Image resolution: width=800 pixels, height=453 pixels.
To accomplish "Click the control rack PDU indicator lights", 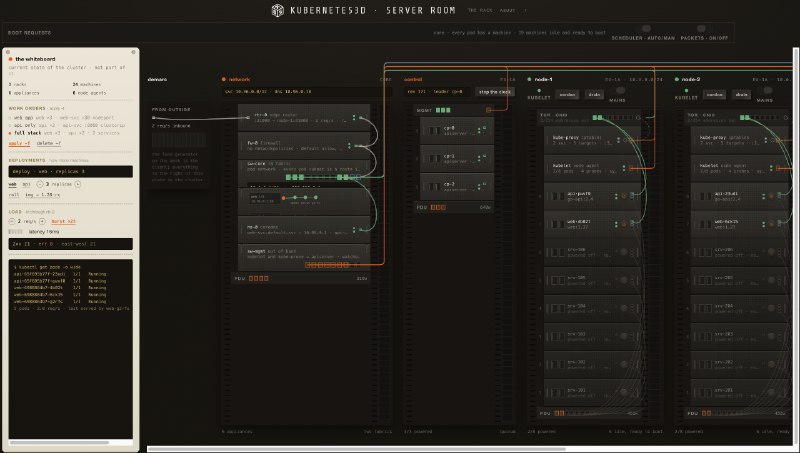I will click(438, 207).
